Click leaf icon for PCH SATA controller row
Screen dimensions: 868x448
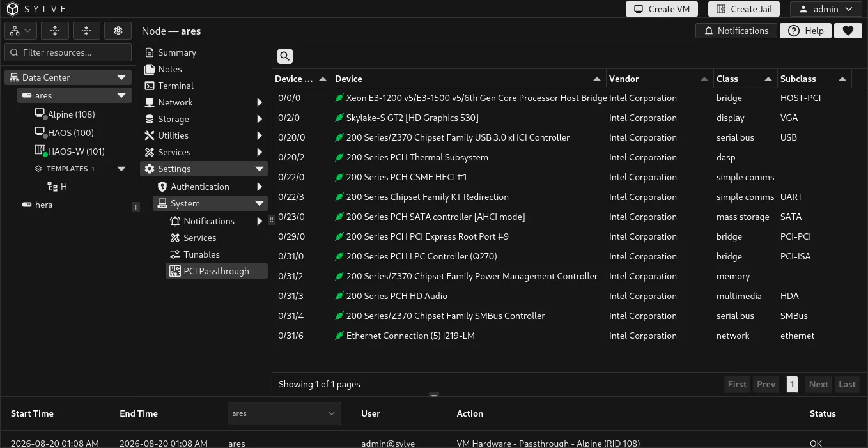tap(340, 217)
